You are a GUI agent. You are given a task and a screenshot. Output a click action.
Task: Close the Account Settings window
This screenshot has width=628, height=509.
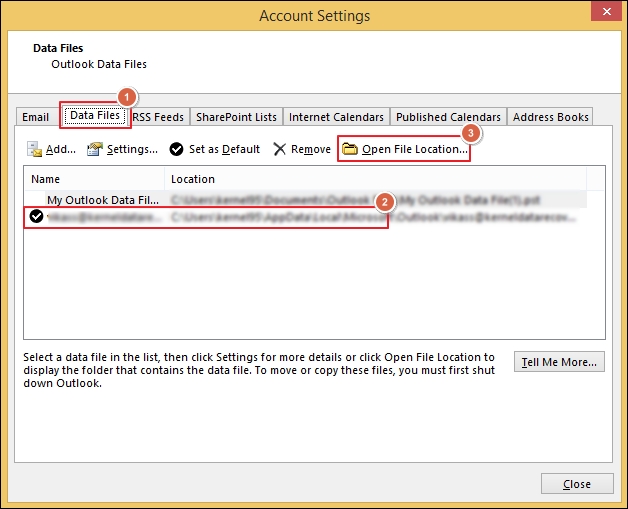click(607, 11)
